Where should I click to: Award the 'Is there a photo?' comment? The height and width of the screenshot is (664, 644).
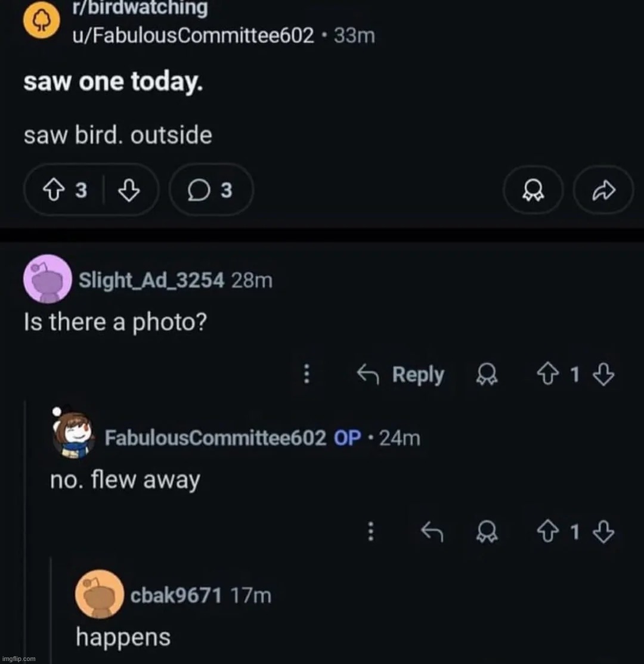(x=484, y=374)
